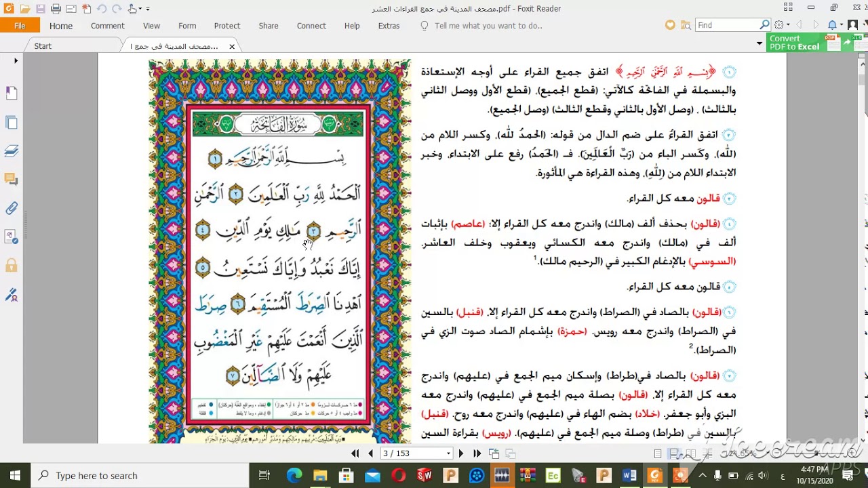Open the Form ribbon tab

coord(187,26)
